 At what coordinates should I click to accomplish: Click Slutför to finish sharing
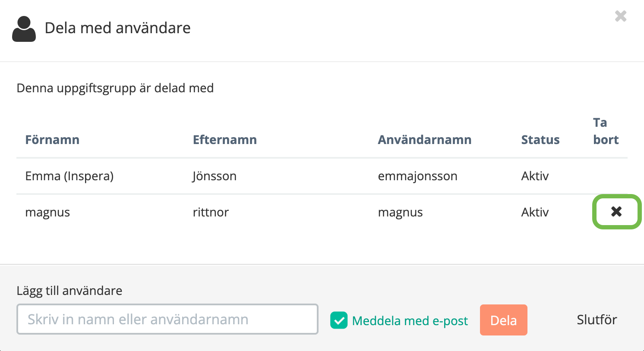click(x=597, y=320)
